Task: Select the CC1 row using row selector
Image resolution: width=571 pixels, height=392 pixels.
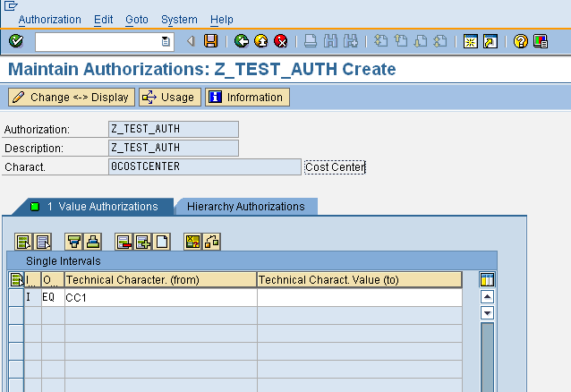Action: pyautogui.click(x=16, y=298)
